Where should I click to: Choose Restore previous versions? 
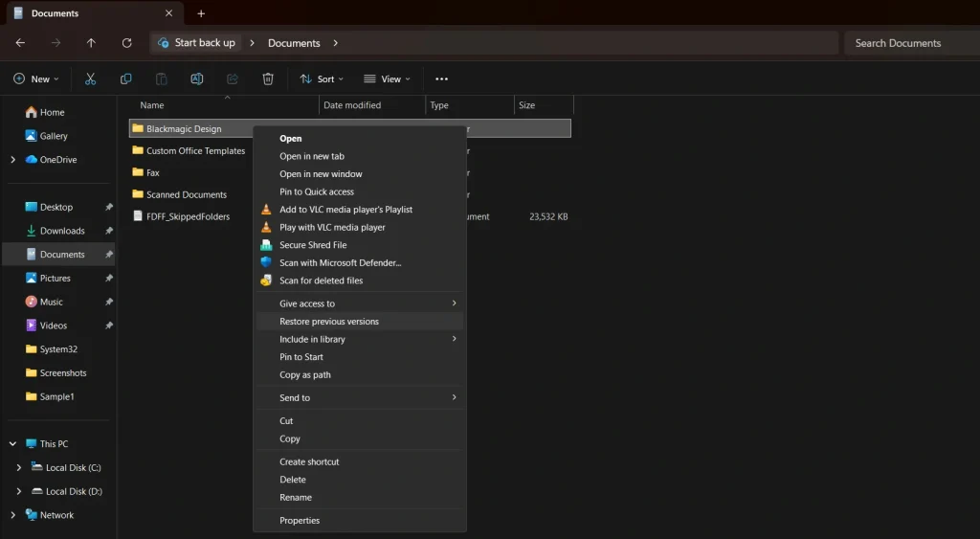360,322
